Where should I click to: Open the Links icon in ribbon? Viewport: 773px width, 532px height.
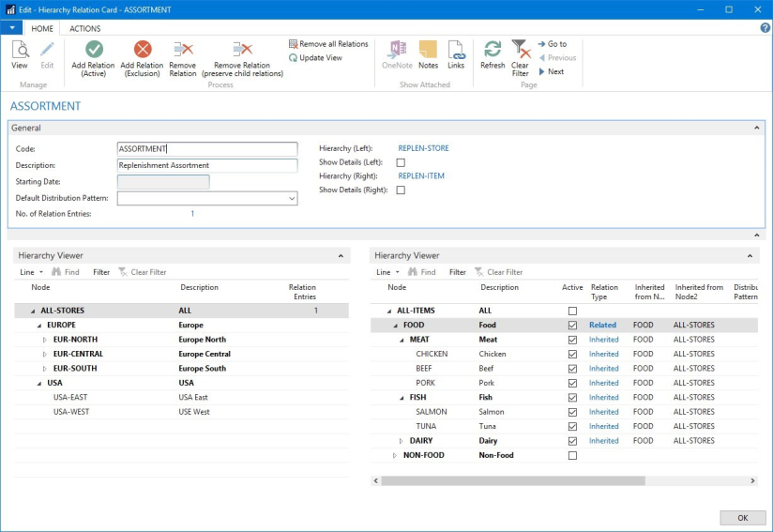(x=456, y=50)
